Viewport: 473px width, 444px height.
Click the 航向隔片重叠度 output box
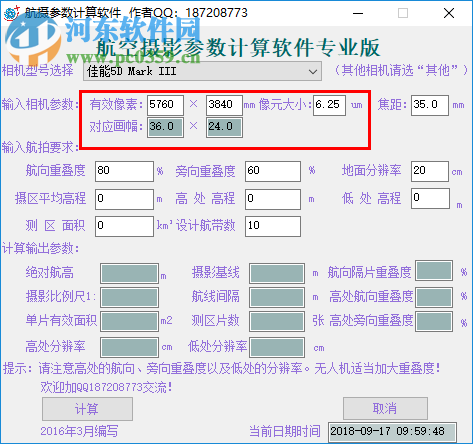(x=434, y=270)
